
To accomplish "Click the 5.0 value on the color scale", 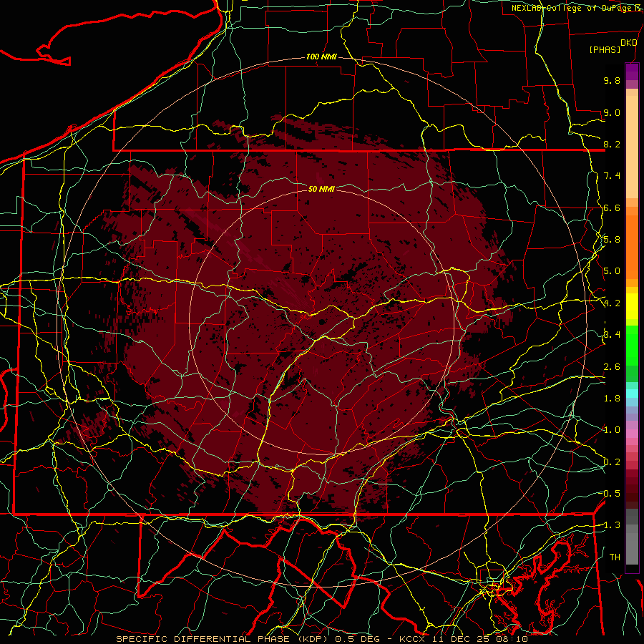I will (x=612, y=271).
